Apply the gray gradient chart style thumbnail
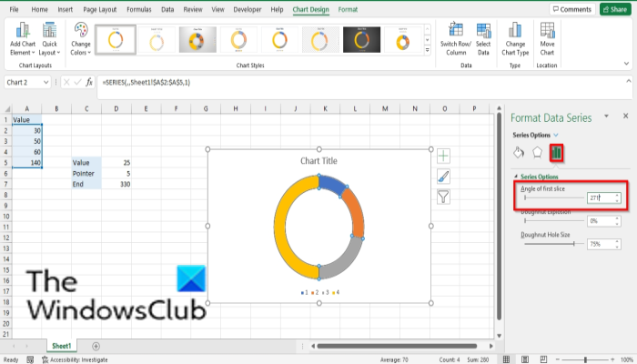Screen dimensions: 637x364 (197, 40)
